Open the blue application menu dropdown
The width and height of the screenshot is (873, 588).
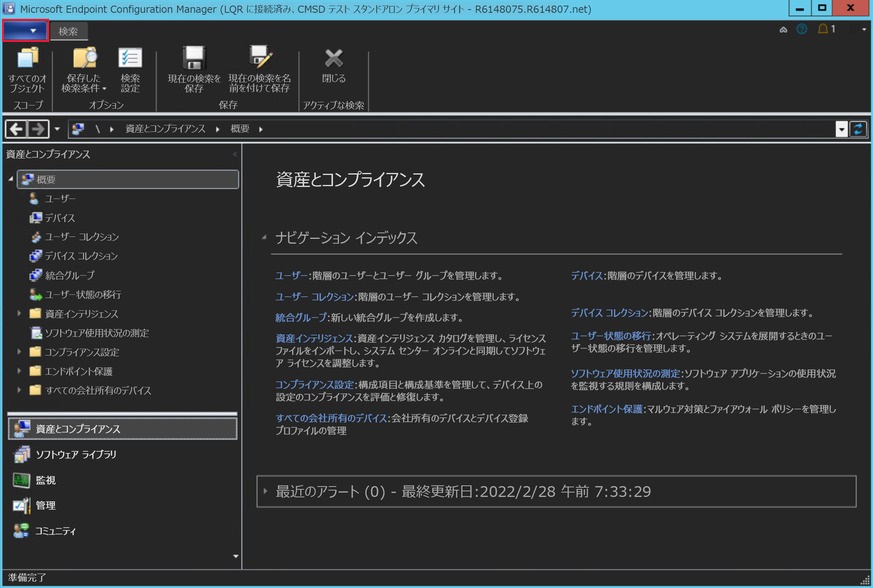click(x=26, y=30)
